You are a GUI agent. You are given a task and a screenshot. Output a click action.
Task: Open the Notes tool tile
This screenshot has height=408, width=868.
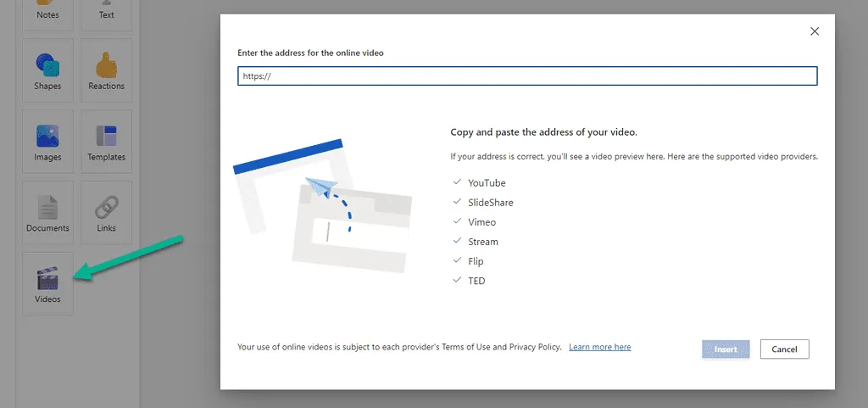tap(47, 12)
